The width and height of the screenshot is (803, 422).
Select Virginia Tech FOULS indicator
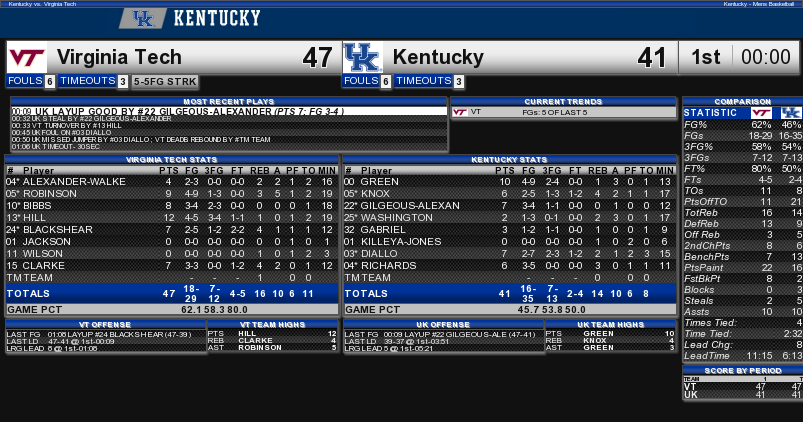31,81
